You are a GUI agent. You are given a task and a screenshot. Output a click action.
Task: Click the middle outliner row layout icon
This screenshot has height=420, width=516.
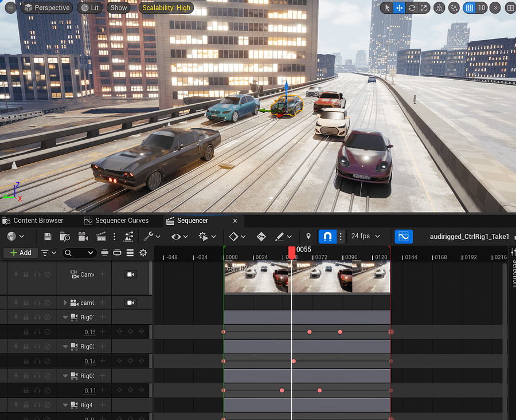click(117, 253)
